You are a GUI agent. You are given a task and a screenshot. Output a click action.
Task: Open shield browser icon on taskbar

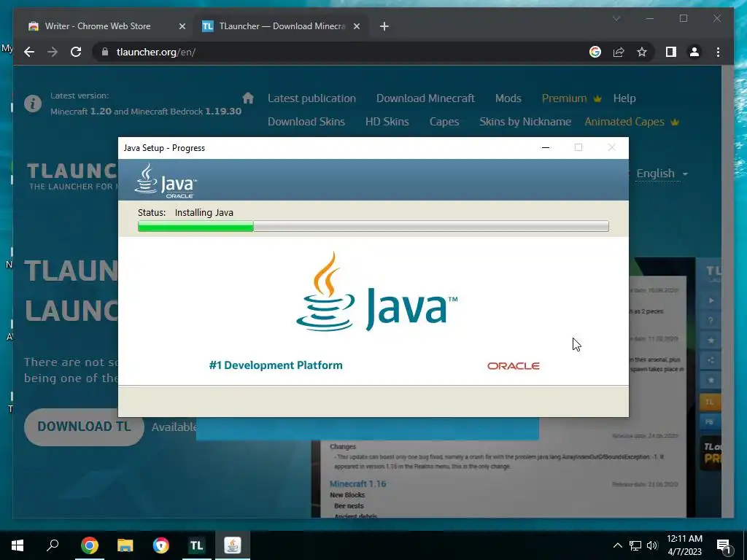tap(161, 545)
